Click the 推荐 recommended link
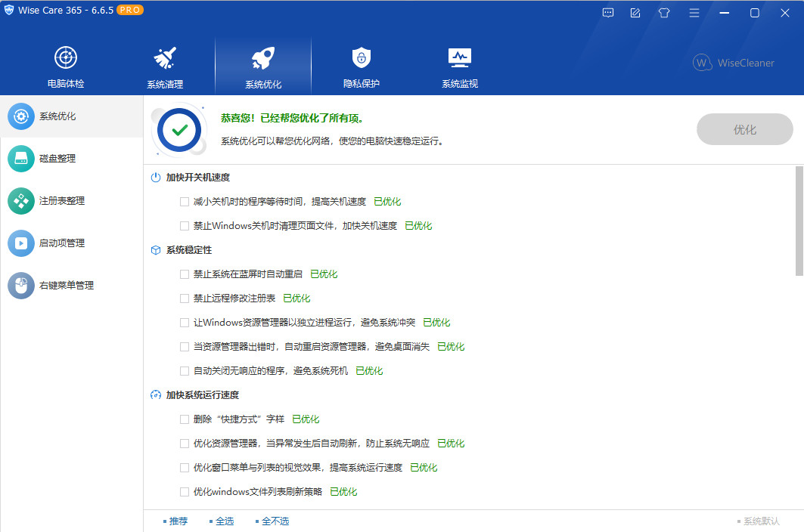The image size is (804, 532). coord(178,521)
